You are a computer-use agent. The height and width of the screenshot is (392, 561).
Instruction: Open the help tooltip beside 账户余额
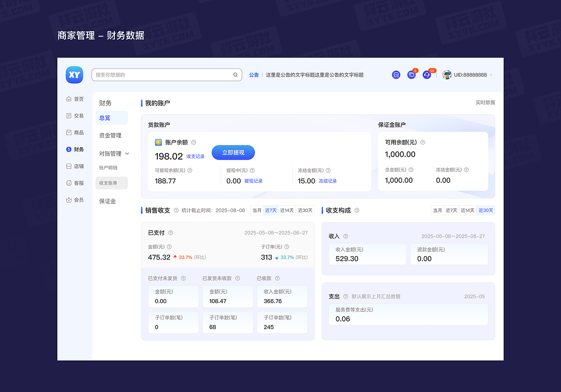coord(193,142)
